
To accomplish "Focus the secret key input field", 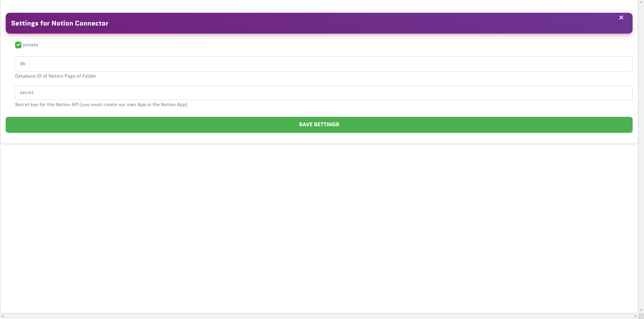I will click(323, 93).
